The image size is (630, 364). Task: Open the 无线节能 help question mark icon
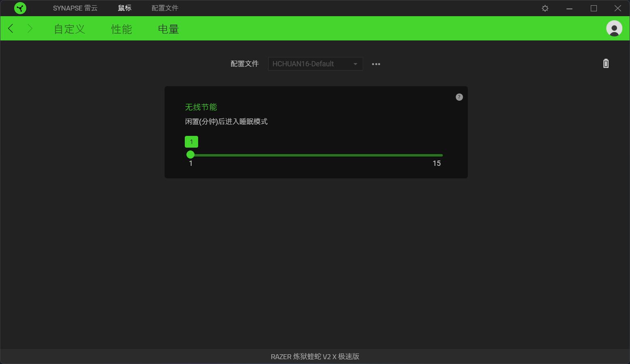pyautogui.click(x=459, y=97)
